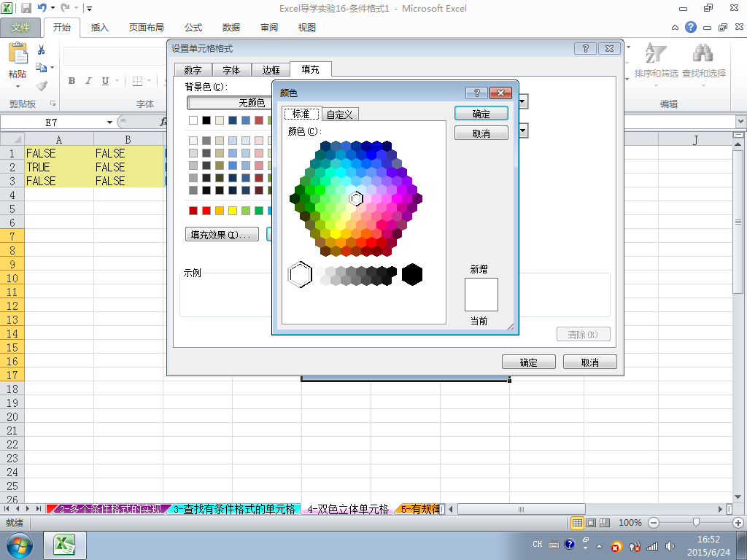Viewport: 747px width, 560px height.
Task: Click the zoom out minus button
Action: 654,523
